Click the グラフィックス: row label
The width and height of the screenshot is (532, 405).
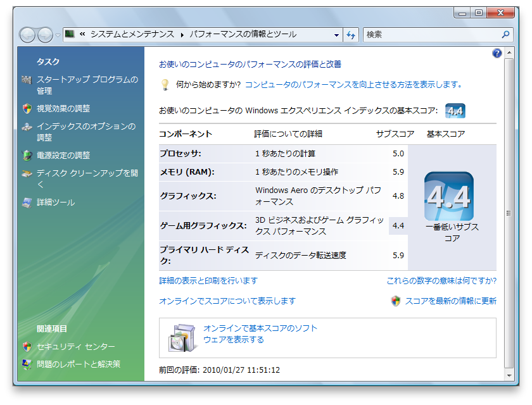188,196
